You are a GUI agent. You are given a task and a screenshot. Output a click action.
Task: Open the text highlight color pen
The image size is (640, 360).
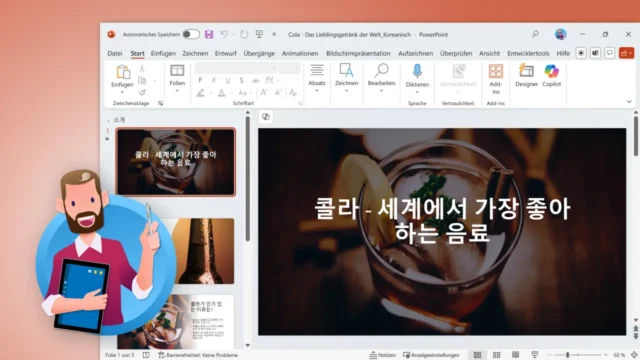200,93
